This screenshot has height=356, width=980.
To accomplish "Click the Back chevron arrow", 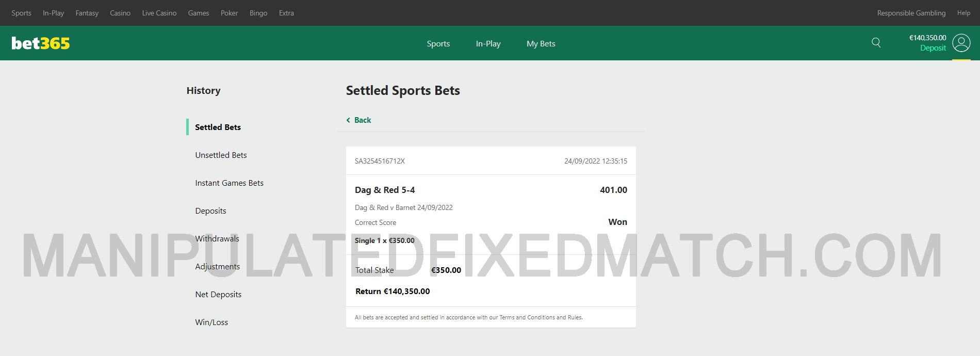I will tap(348, 120).
